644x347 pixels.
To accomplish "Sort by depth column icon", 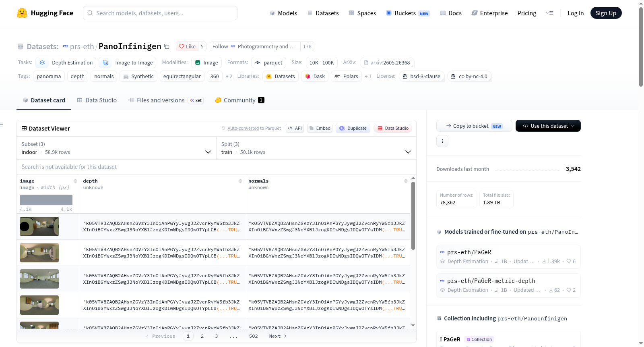I will click(240, 181).
